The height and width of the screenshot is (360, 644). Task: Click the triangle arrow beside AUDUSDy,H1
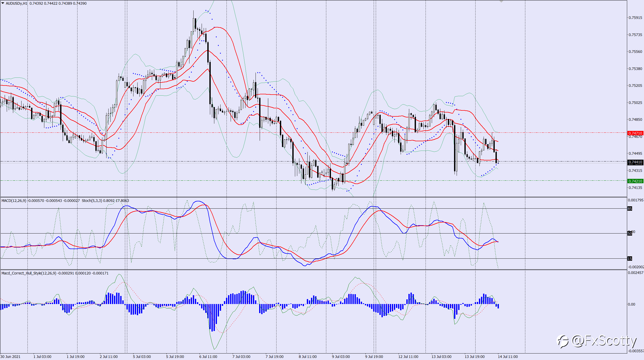(x=3, y=3)
